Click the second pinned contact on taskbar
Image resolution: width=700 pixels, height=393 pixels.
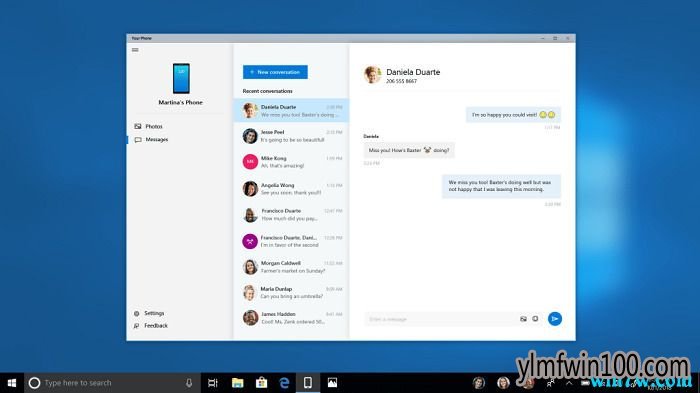point(504,383)
